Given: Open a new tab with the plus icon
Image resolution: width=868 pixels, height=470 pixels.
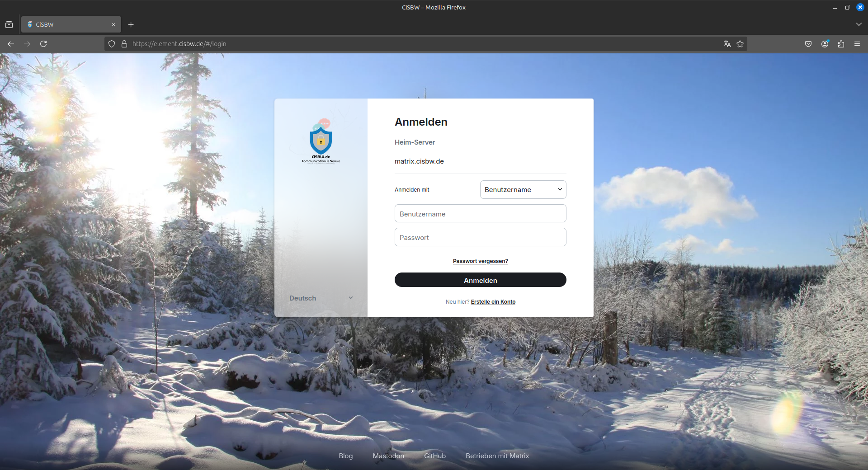Looking at the screenshot, I should pos(131,24).
